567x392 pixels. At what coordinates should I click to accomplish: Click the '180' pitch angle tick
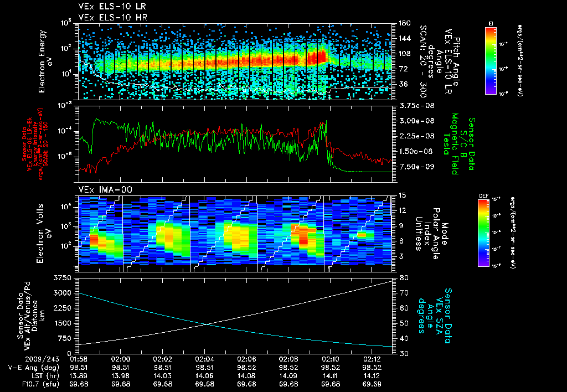click(x=405, y=23)
